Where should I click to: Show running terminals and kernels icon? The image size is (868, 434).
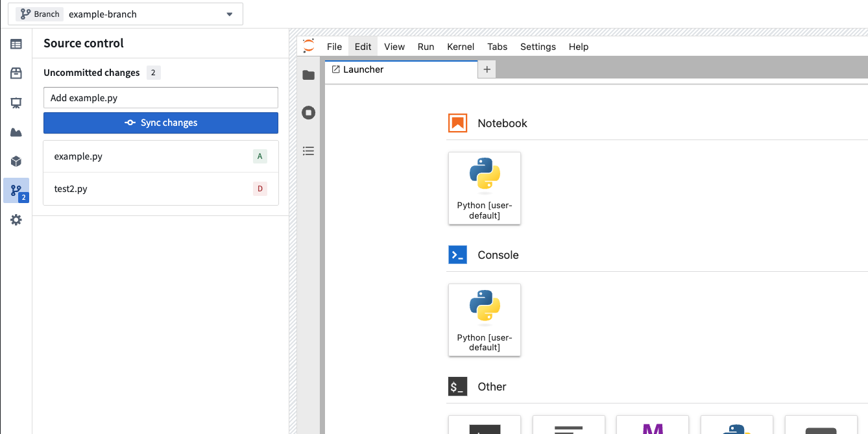309,113
